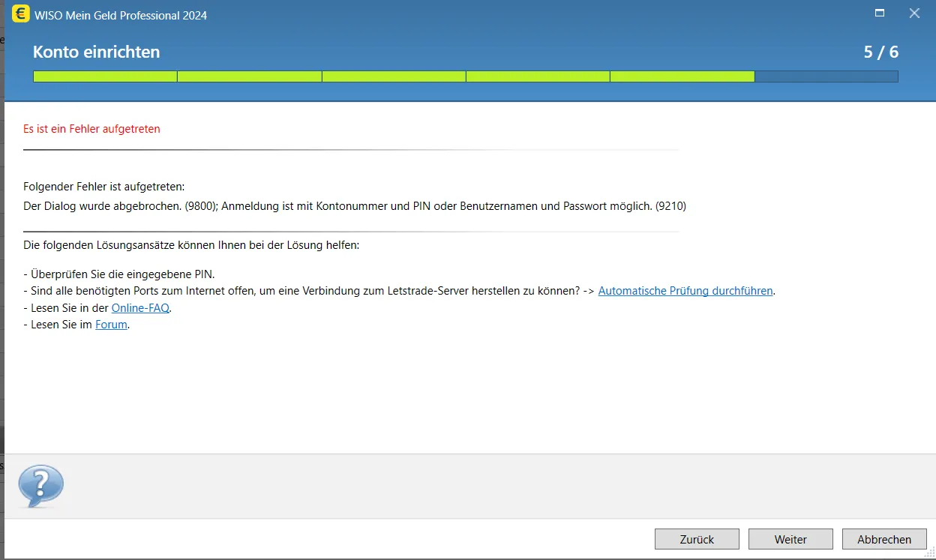Click the error message with code 9800

(354, 206)
